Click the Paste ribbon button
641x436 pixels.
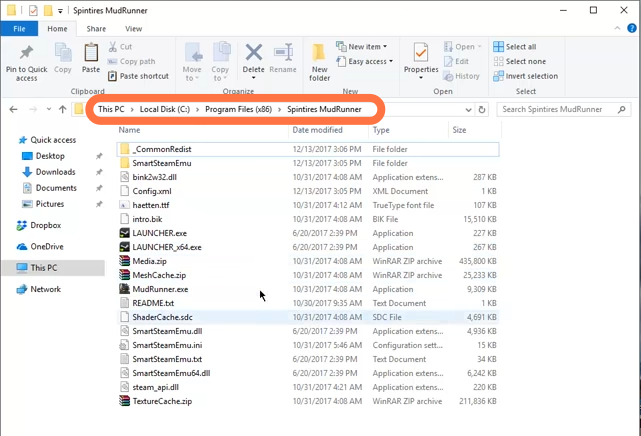(91, 58)
